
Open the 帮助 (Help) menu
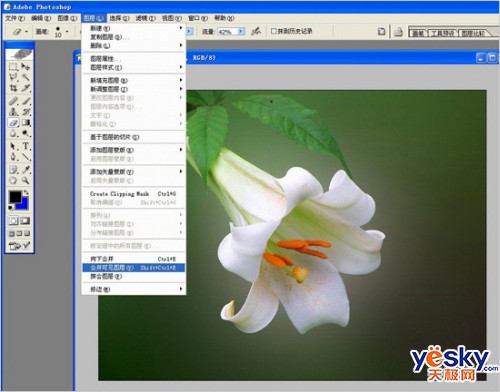pos(224,18)
